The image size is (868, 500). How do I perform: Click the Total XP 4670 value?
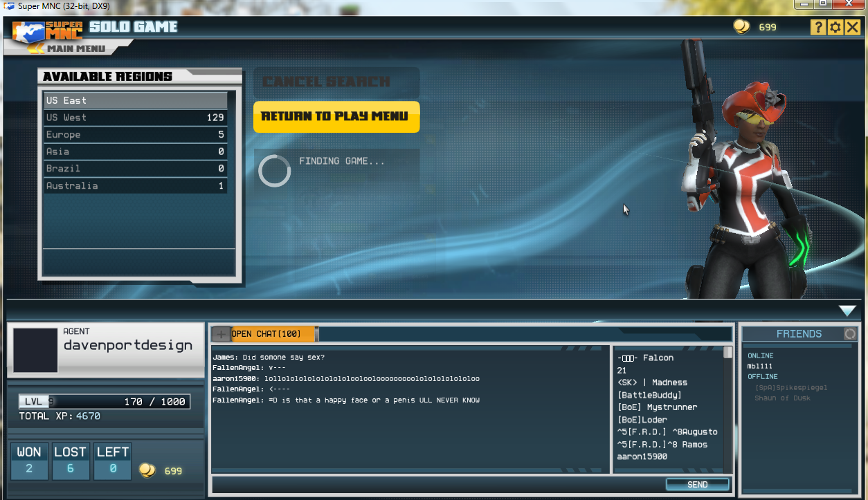(x=88, y=416)
